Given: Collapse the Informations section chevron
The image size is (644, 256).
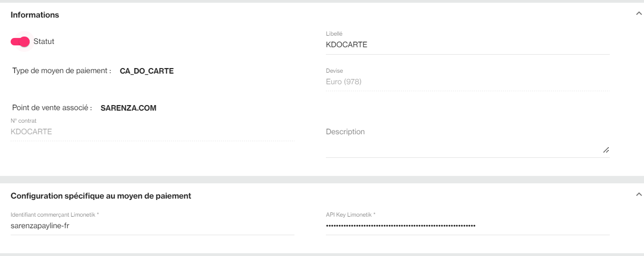Looking at the screenshot, I should 639,14.
